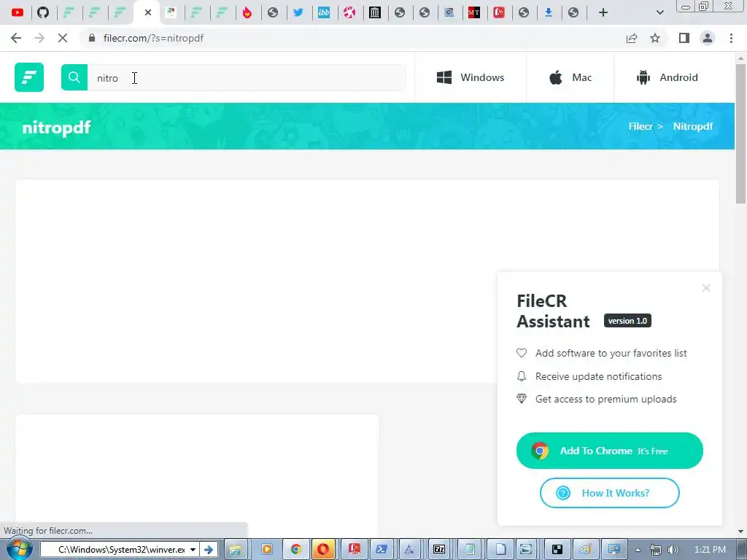Open the YouTube browser tab
The image size is (747, 560).
point(18,12)
